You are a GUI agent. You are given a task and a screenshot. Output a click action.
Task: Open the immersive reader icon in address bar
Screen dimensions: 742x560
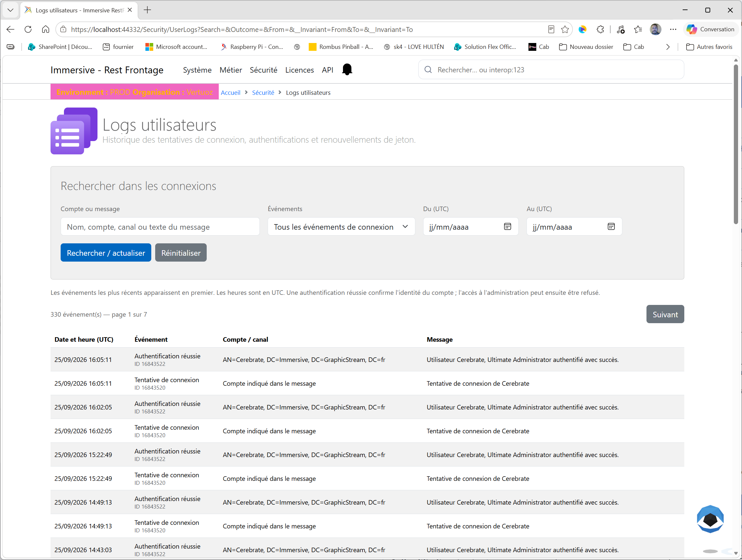click(x=551, y=30)
